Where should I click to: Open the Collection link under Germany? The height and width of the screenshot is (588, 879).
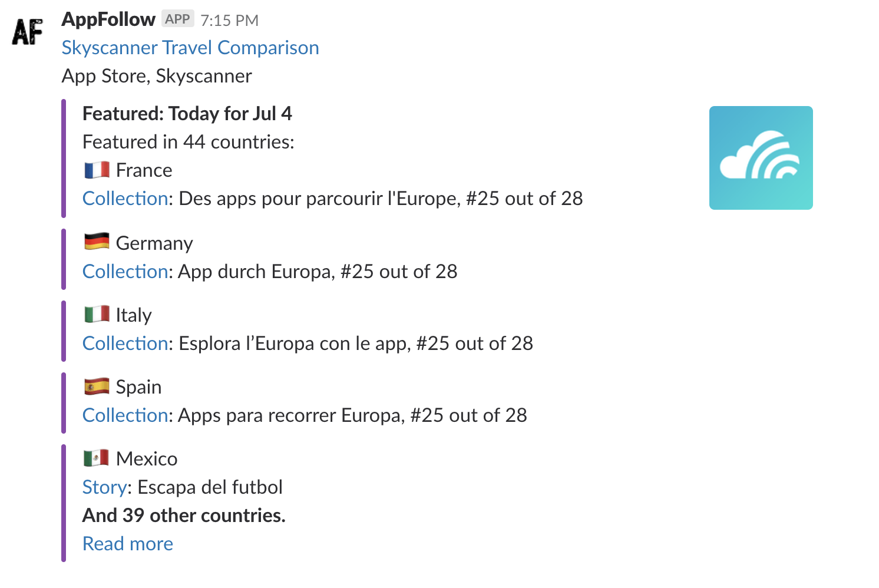tap(125, 272)
